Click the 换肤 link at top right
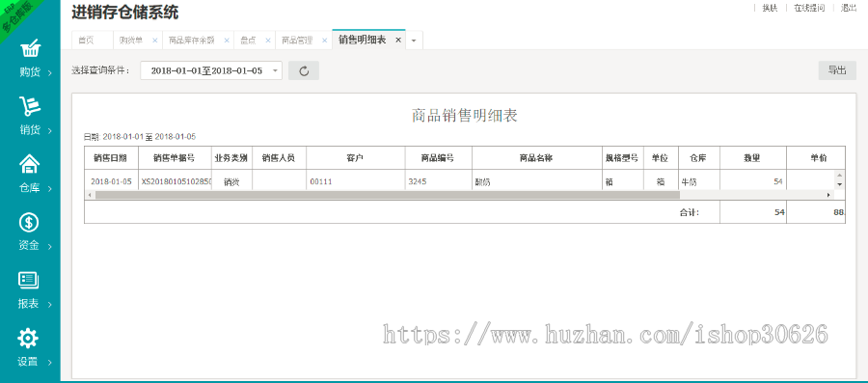The width and height of the screenshot is (868, 383). point(770,8)
